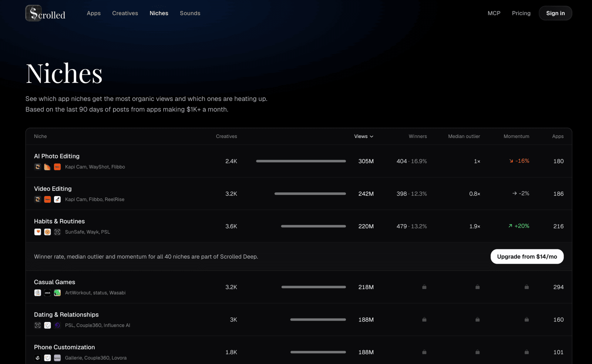592x364 pixels.
Task: Click the Creatives column header
Action: (226, 136)
